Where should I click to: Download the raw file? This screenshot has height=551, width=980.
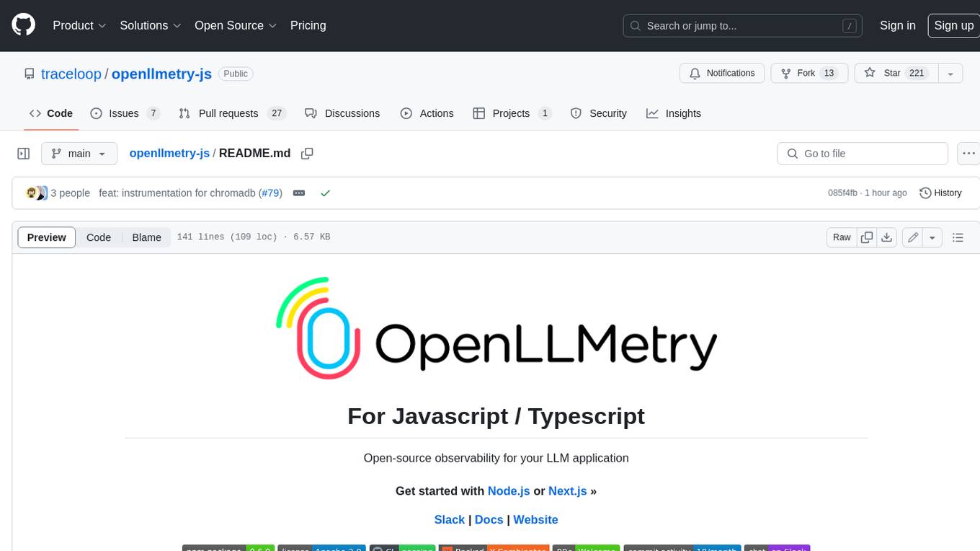(887, 237)
